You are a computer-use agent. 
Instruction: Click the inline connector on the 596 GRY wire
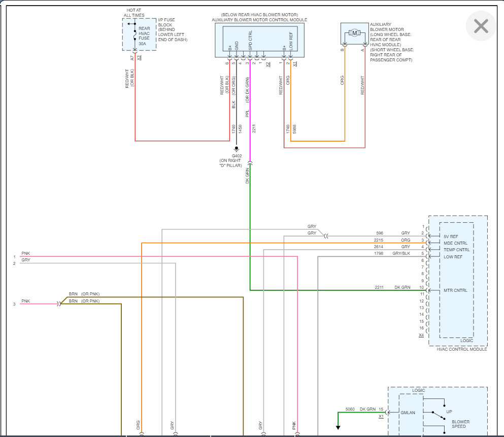click(x=325, y=236)
